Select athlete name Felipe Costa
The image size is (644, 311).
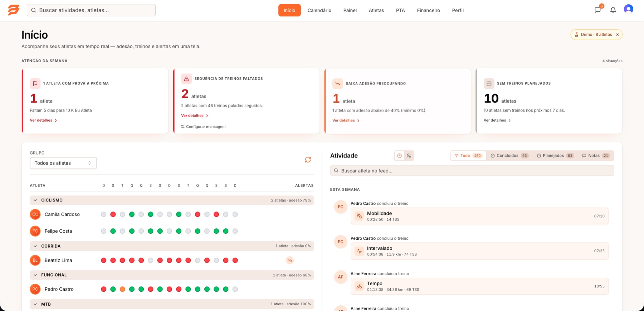point(58,231)
